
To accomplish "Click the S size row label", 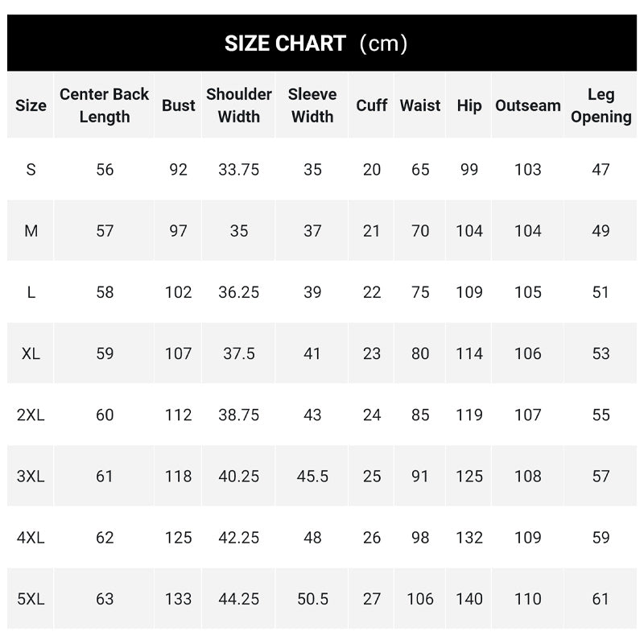I will pos(31,170).
